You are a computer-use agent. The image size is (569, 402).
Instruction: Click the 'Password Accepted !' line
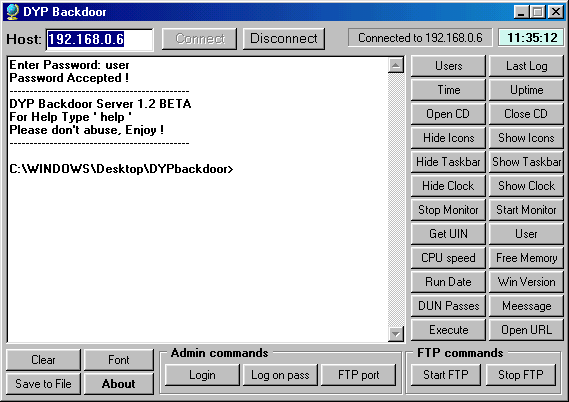[x=69, y=78]
